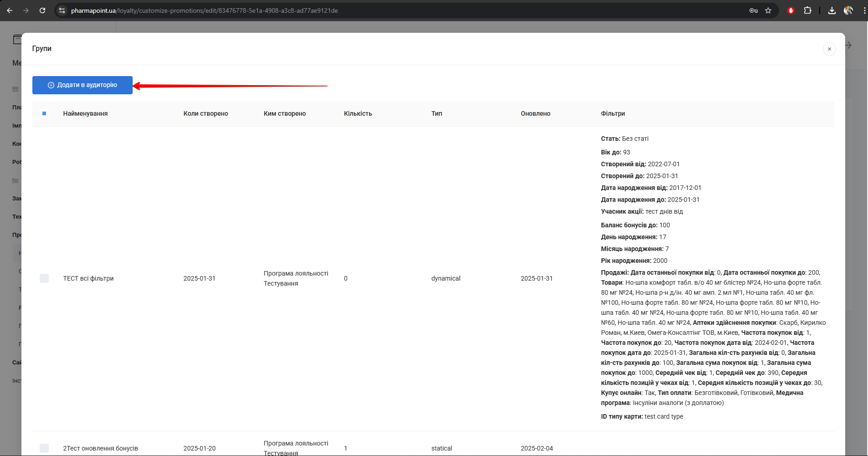Click the Вік до: 93 filter line

coord(615,152)
